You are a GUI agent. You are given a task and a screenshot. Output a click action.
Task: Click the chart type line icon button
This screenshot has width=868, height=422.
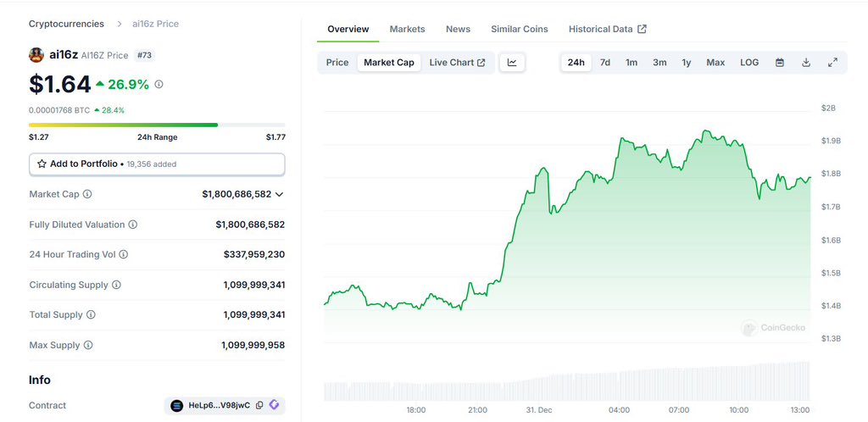click(x=512, y=63)
